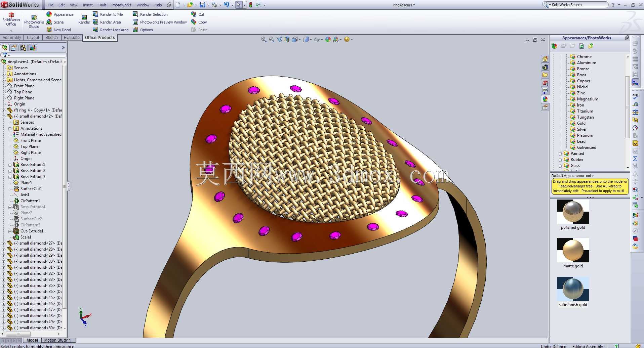Click the Rebuild traffic light icon

[x=251, y=5]
